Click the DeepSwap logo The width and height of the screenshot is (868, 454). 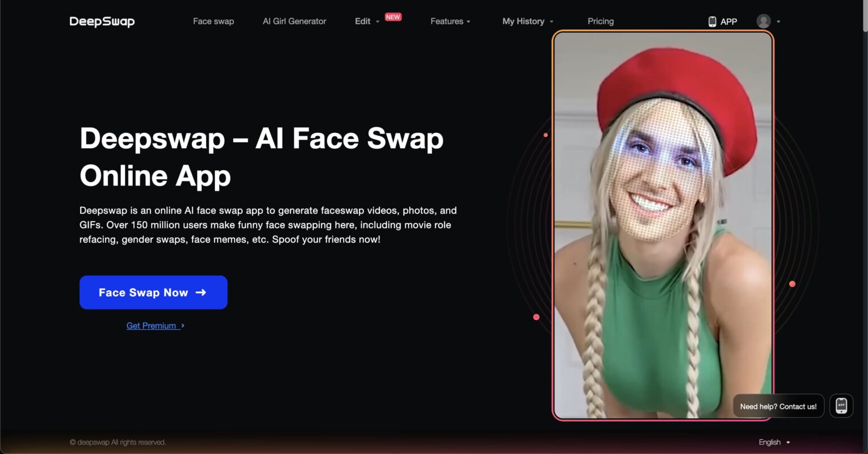(102, 21)
